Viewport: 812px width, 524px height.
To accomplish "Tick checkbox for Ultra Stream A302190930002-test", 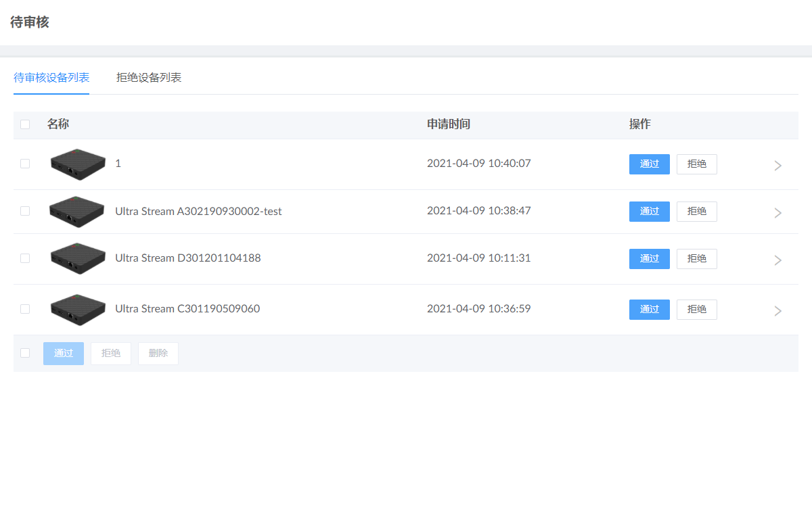I will point(25,211).
